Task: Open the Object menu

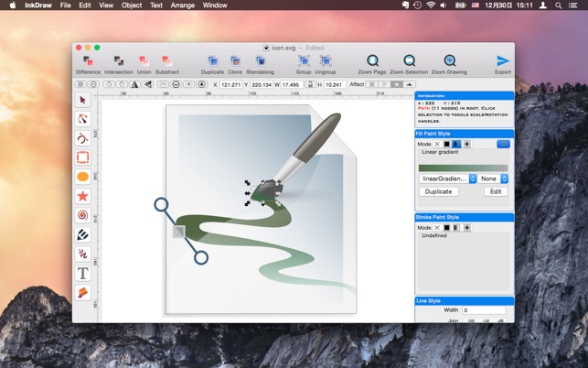Action: coord(132,5)
